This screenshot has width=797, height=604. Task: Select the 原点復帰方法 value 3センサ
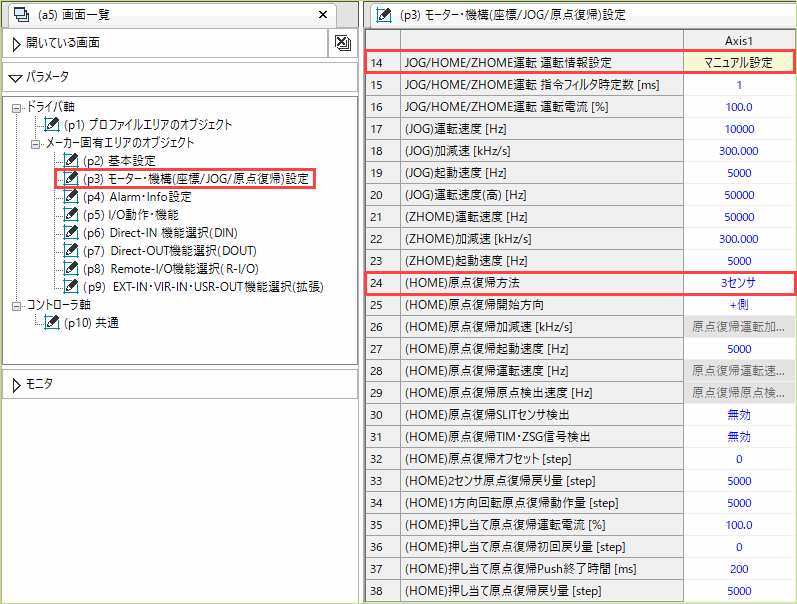739,283
